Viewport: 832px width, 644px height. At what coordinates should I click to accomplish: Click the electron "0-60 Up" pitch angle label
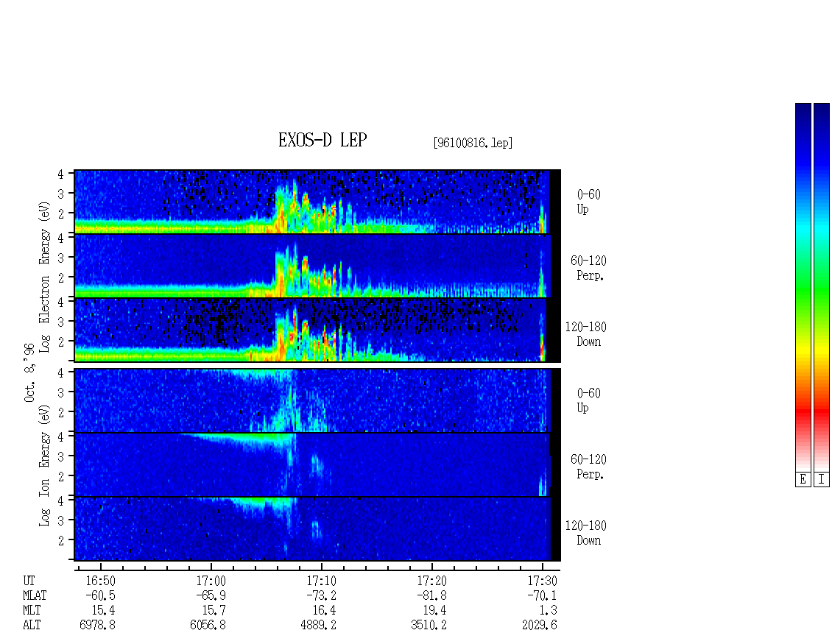tap(588, 202)
